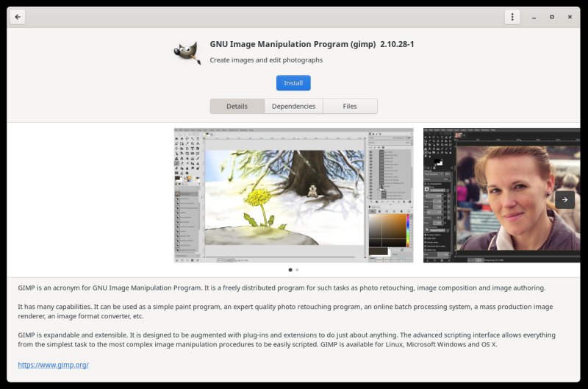Open the Dependencies tab
588x389 pixels.
(x=293, y=106)
